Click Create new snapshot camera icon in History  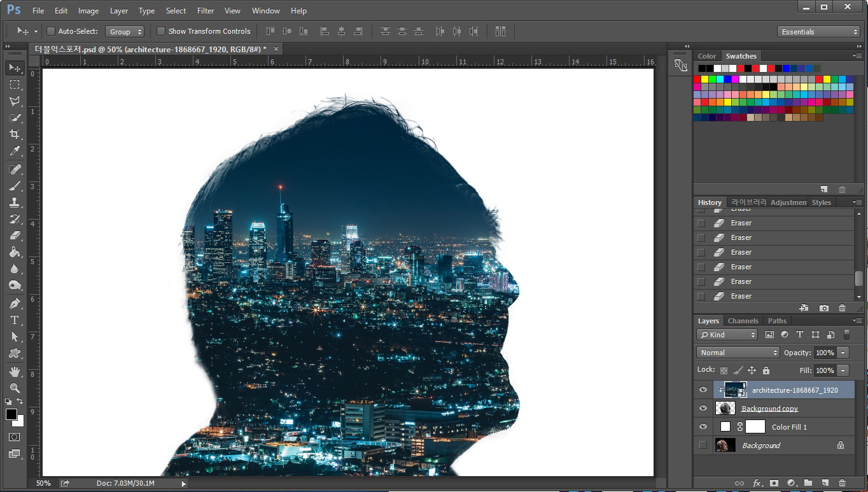coord(824,308)
